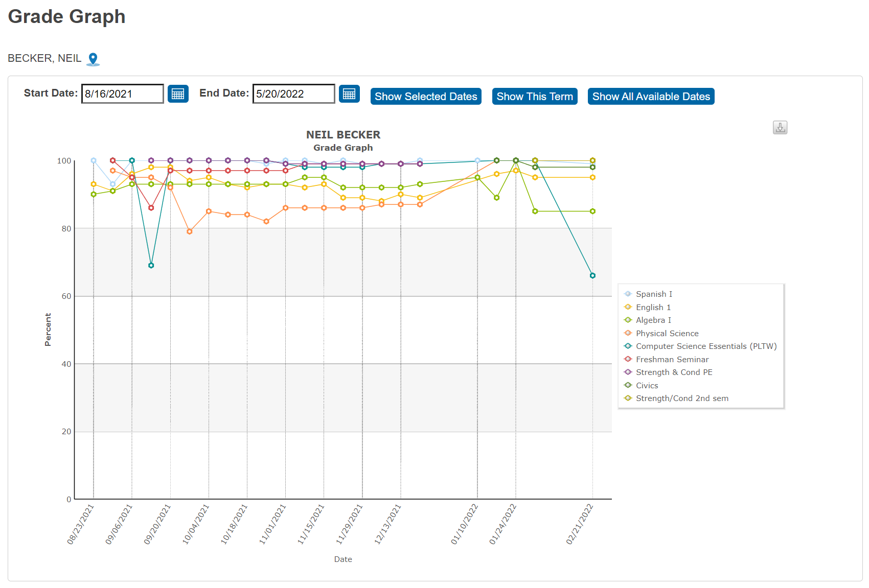Click the teal dip data point near 09/20/2021

(x=151, y=265)
